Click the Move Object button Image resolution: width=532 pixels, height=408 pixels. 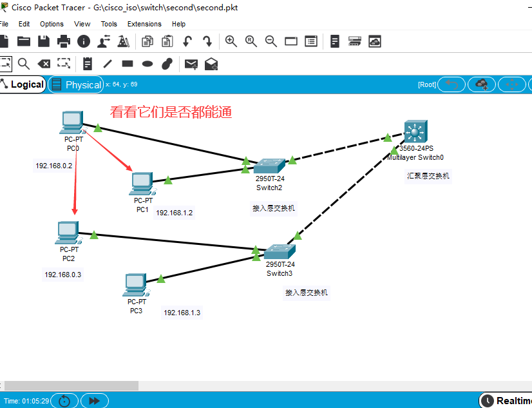512,84
